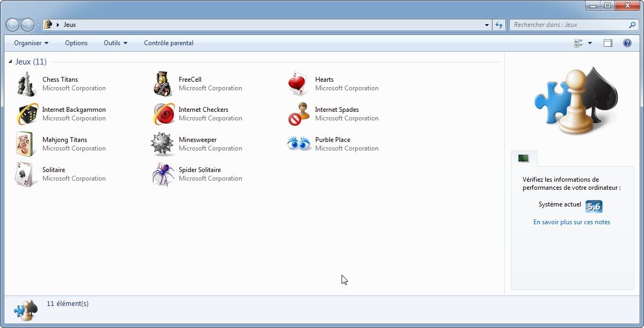
Task: Toggle the preview pane button
Action: (608, 42)
